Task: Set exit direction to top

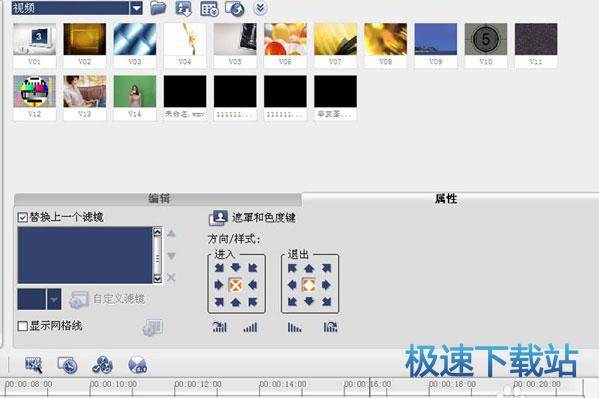Action: tap(309, 268)
